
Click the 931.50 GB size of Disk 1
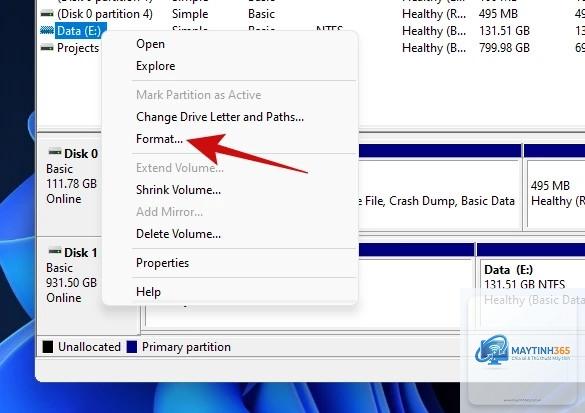71,283
